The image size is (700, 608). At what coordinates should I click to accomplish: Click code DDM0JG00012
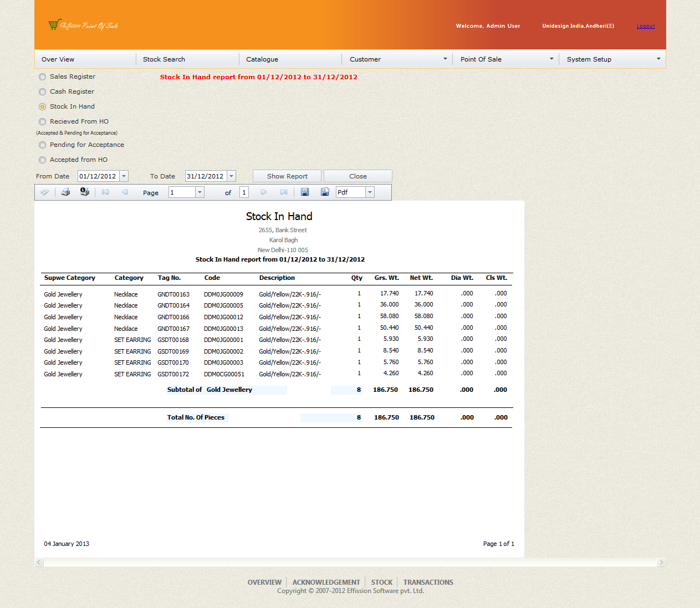(x=223, y=317)
